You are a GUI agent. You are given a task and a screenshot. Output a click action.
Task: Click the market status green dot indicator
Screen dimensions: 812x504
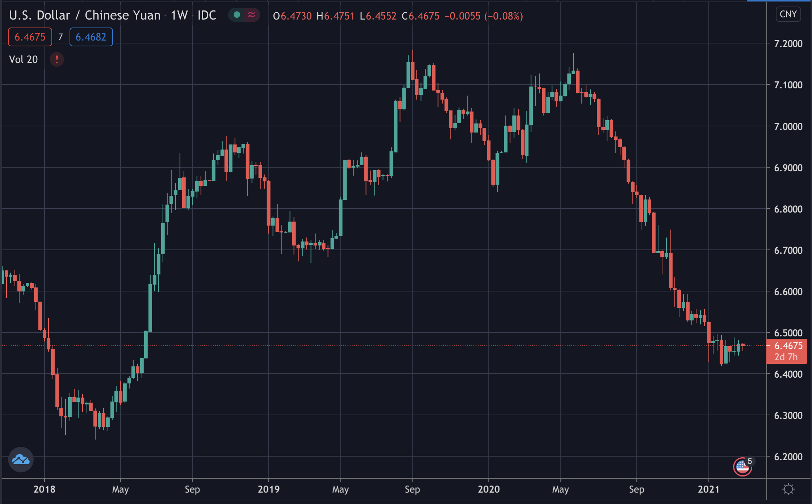coord(237,15)
